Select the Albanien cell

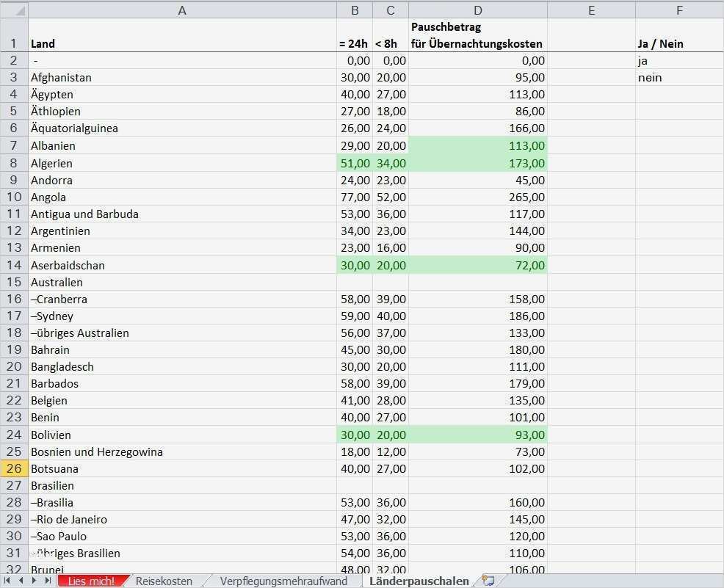[x=182, y=145]
